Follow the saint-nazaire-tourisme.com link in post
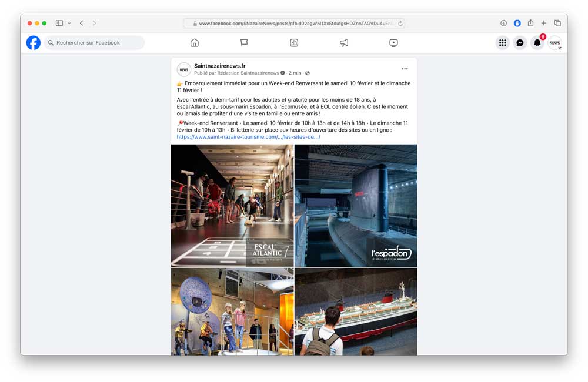The image size is (588, 382). coord(248,137)
